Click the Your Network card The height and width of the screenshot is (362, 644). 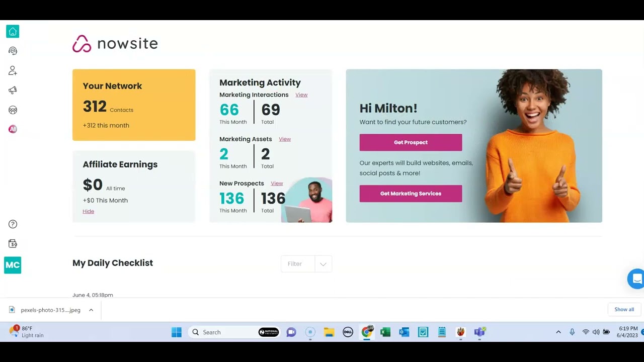[134, 105]
